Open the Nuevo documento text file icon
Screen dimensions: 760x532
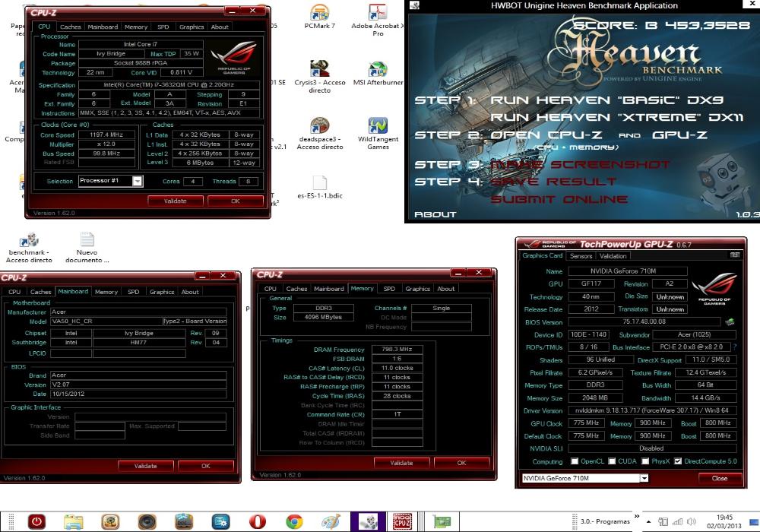coord(87,248)
